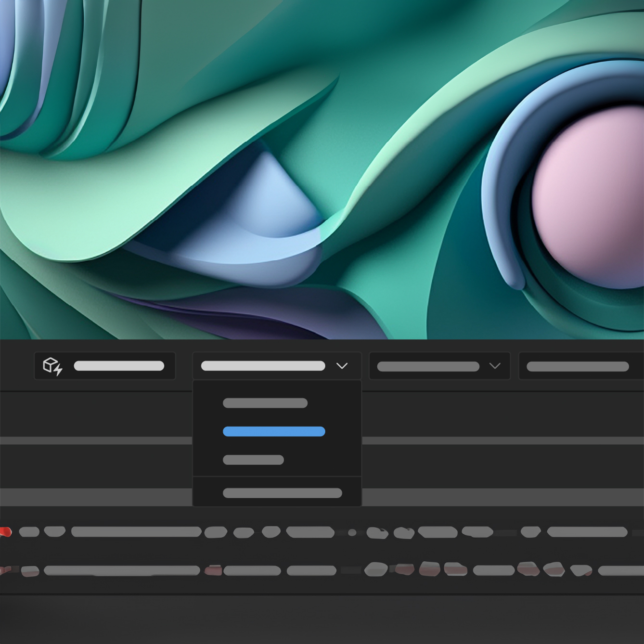Click the red dot at the first text row's start
This screenshot has height=644, width=644.
(x=5, y=532)
